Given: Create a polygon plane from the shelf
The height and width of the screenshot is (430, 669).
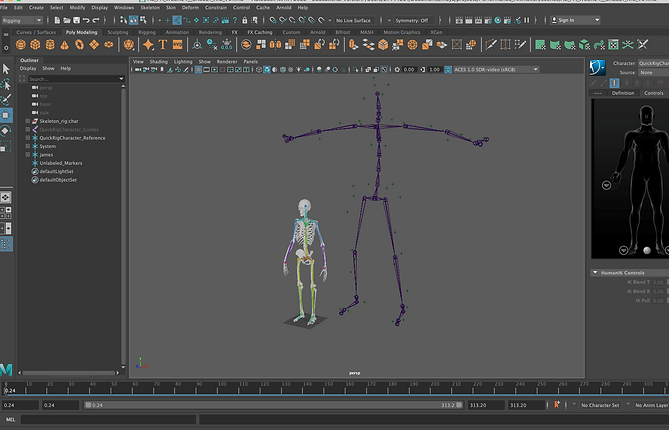Looking at the screenshot, I should pyautogui.click(x=94, y=44).
